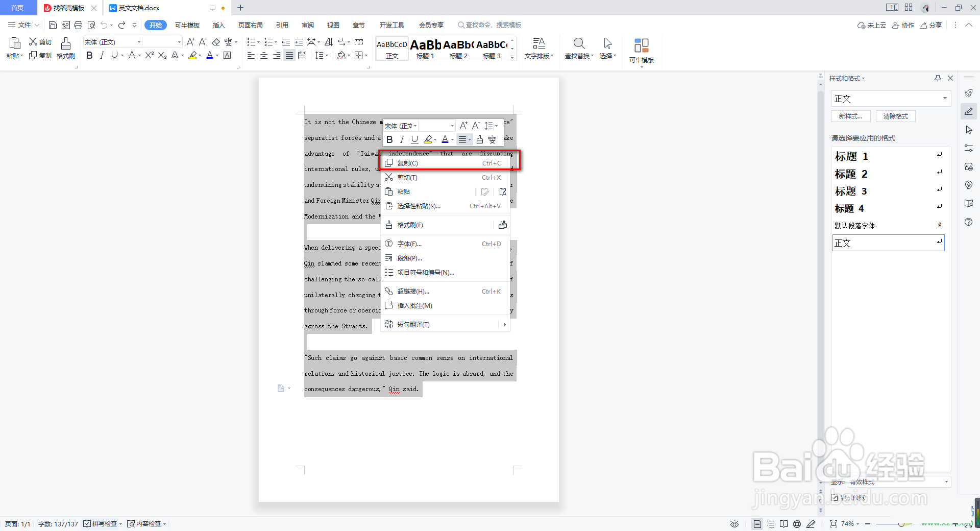
Task: Open the 显示 有效样式 dropdown
Action: [x=946, y=481]
